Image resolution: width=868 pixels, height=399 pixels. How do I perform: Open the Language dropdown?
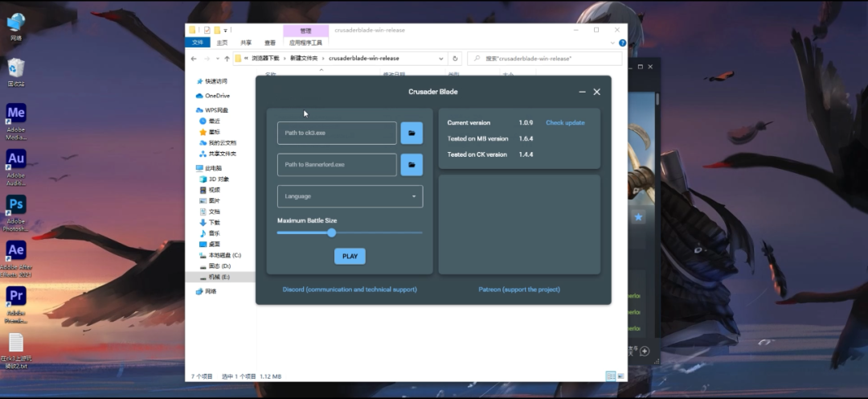(350, 196)
